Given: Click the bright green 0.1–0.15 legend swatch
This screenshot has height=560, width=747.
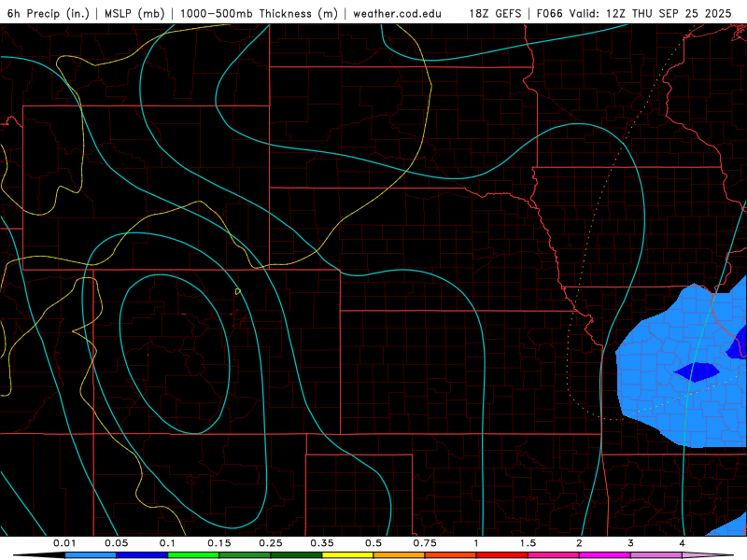Looking at the screenshot, I should click(x=193, y=555).
